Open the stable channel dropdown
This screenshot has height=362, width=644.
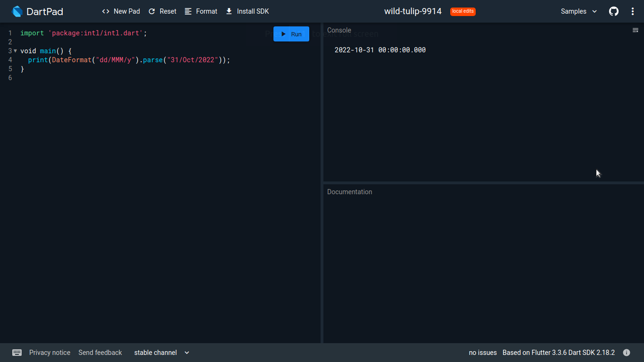point(162,353)
